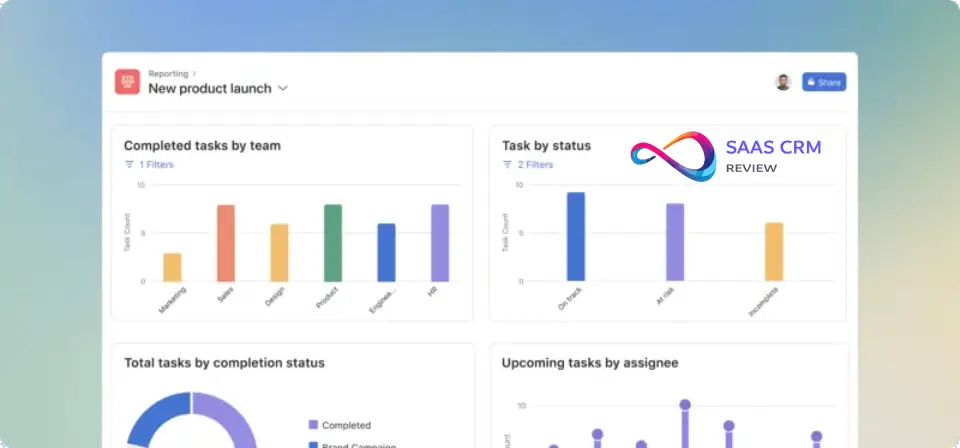The image size is (960, 448).
Task: Click filter icon under Completed tasks by team
Action: [129, 164]
